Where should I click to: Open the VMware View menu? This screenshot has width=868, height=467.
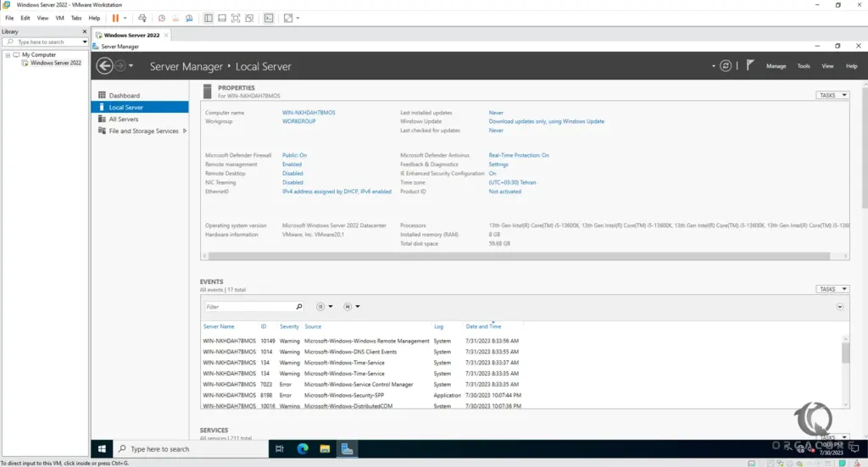coord(42,19)
